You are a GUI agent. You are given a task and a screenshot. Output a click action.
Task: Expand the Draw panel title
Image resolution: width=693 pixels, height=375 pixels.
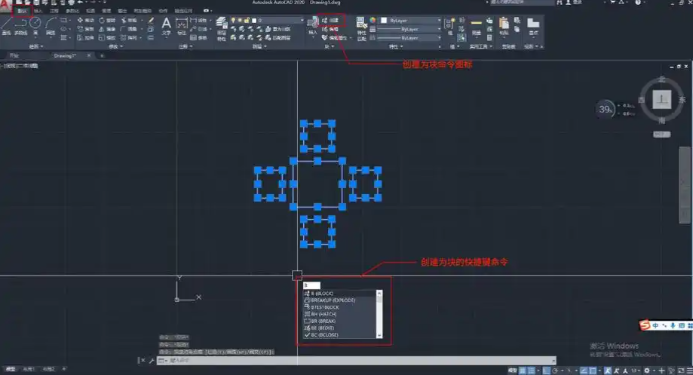click(36, 46)
